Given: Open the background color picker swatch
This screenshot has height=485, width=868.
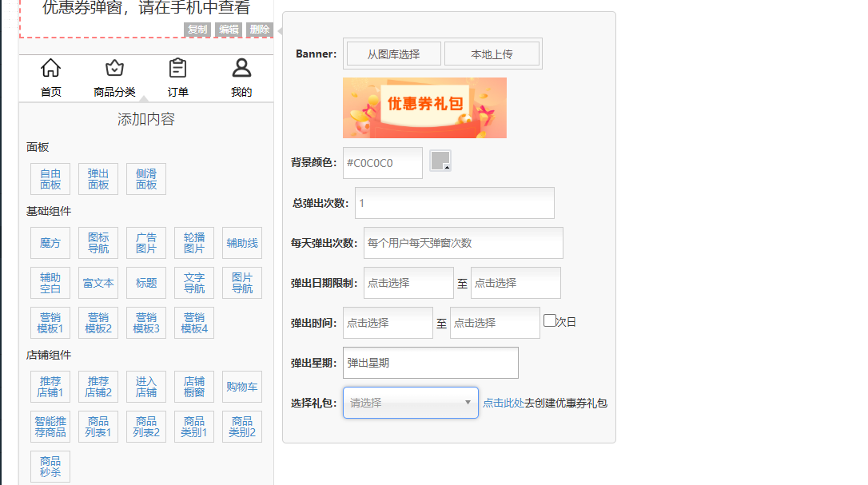Looking at the screenshot, I should pyautogui.click(x=440, y=161).
